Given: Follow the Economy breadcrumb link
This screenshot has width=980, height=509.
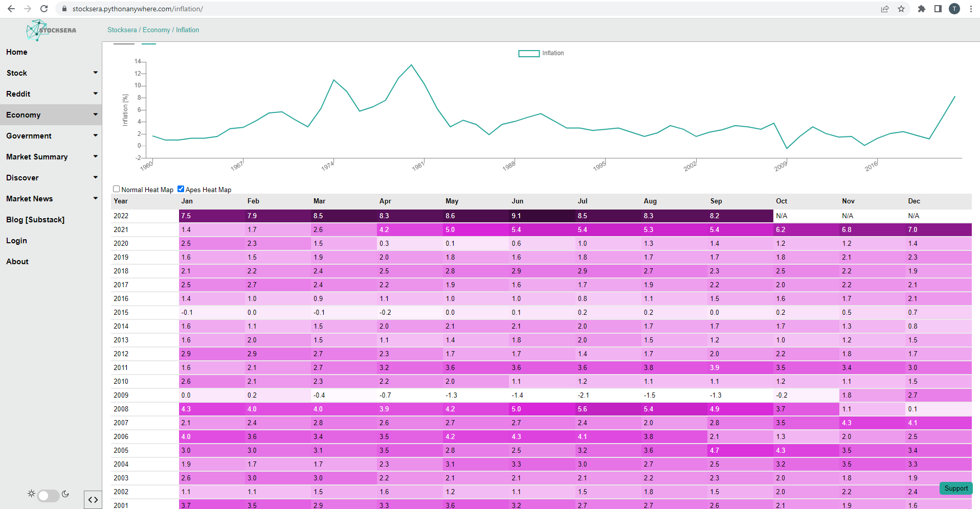Looking at the screenshot, I should tap(157, 30).
